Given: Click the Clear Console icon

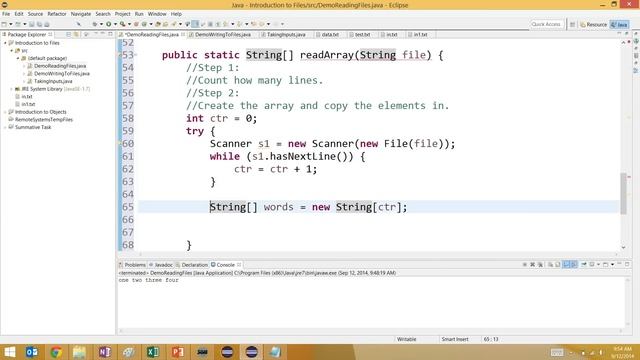Looking at the screenshot, I should (x=550, y=264).
